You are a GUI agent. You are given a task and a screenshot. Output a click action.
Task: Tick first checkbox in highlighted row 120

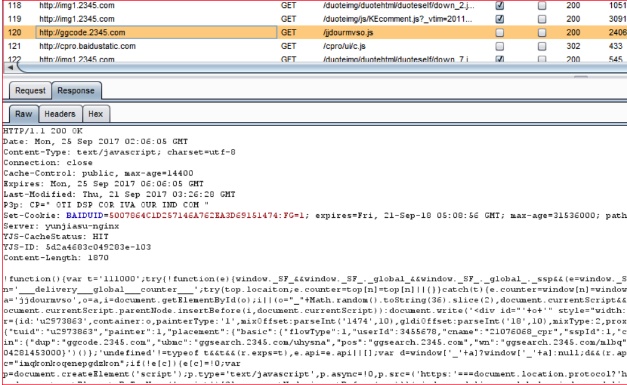499,33
